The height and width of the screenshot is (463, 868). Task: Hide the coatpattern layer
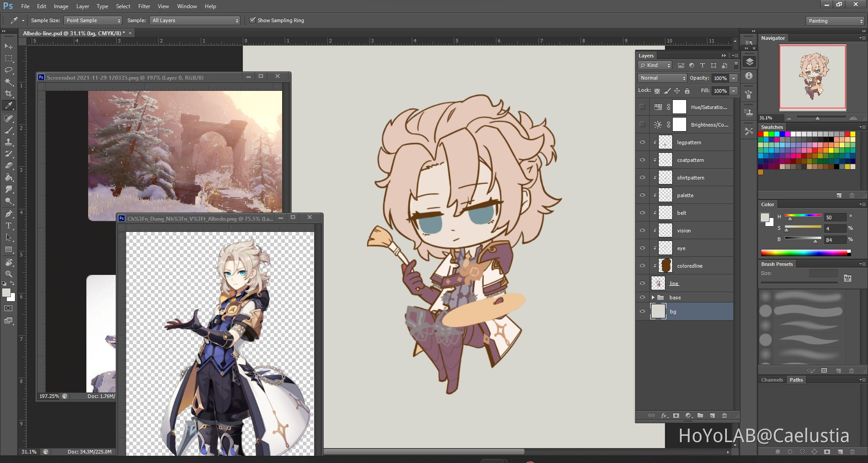point(642,160)
